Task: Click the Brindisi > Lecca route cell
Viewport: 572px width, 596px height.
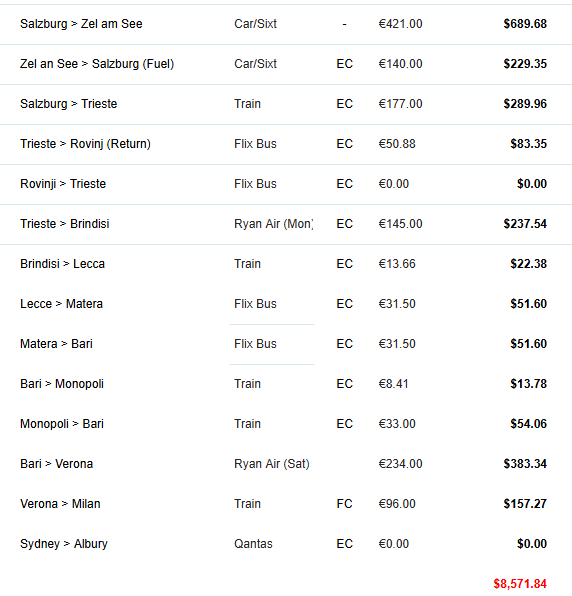Action: pyautogui.click(x=62, y=264)
